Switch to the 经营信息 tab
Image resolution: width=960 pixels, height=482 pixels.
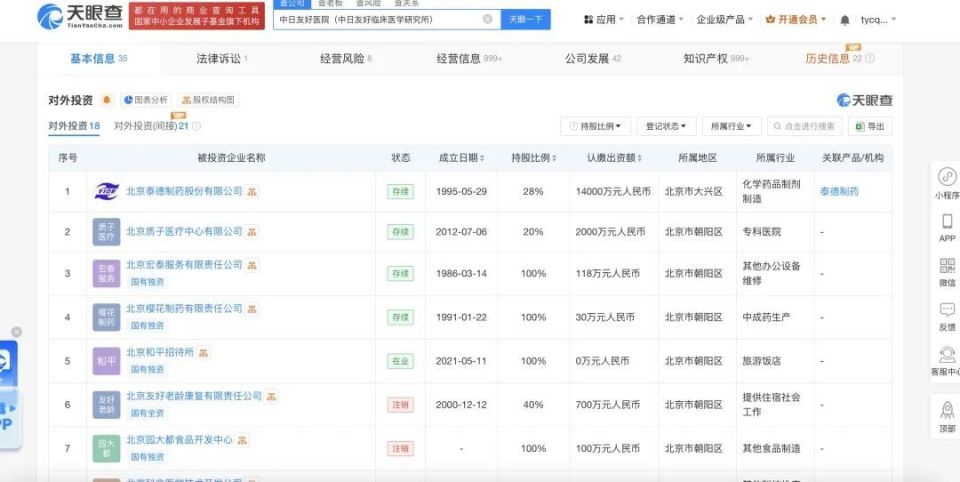[x=469, y=59]
